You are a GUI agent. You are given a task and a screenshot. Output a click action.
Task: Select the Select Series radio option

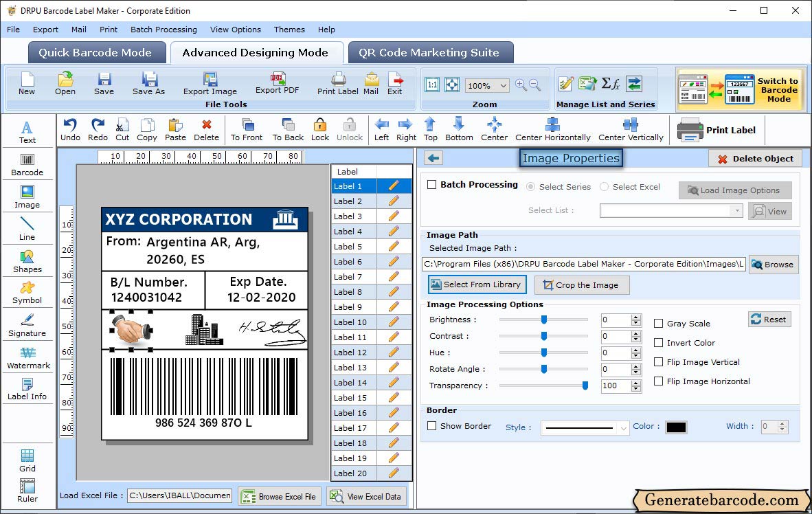click(531, 186)
